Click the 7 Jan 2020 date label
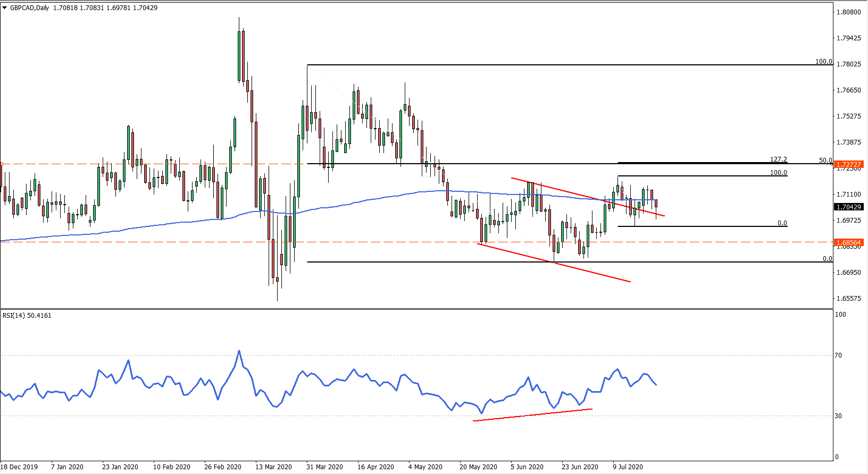 [67, 467]
